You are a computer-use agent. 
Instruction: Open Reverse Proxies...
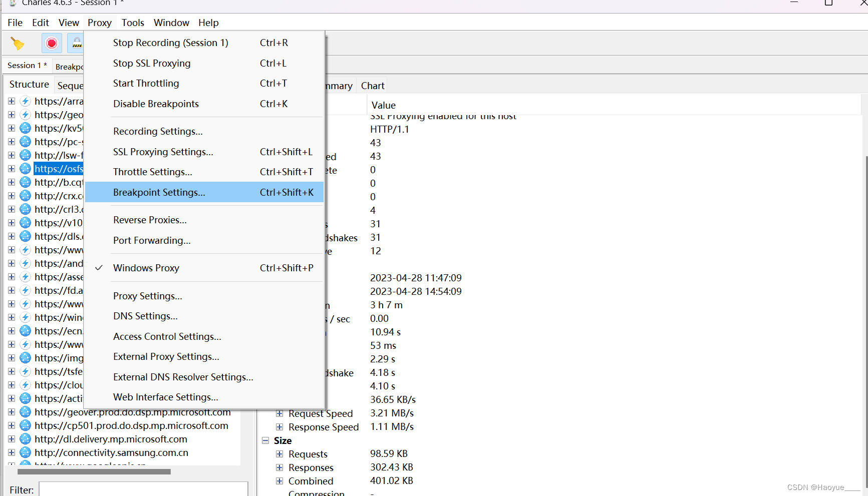pos(204,220)
